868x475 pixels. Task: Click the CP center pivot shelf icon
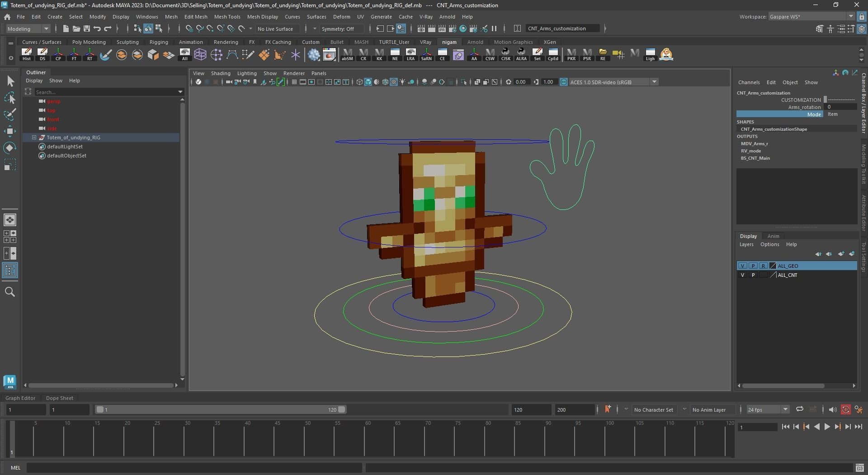pyautogui.click(x=58, y=55)
